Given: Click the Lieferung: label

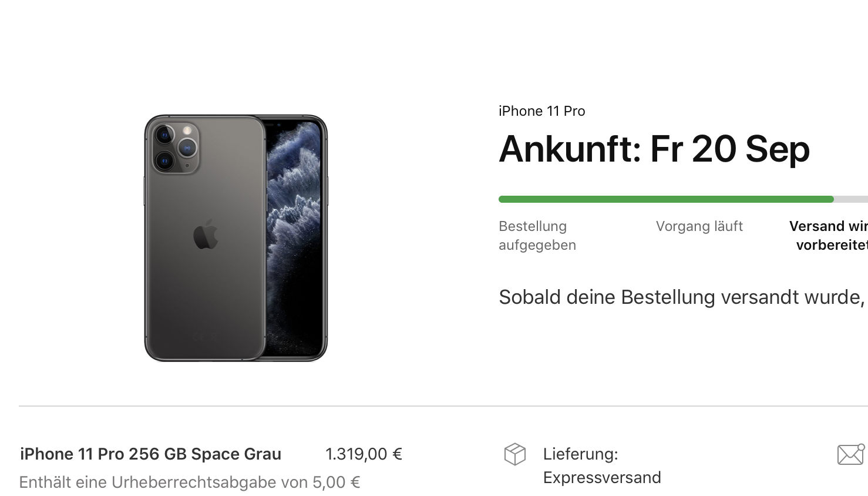Looking at the screenshot, I should (580, 454).
